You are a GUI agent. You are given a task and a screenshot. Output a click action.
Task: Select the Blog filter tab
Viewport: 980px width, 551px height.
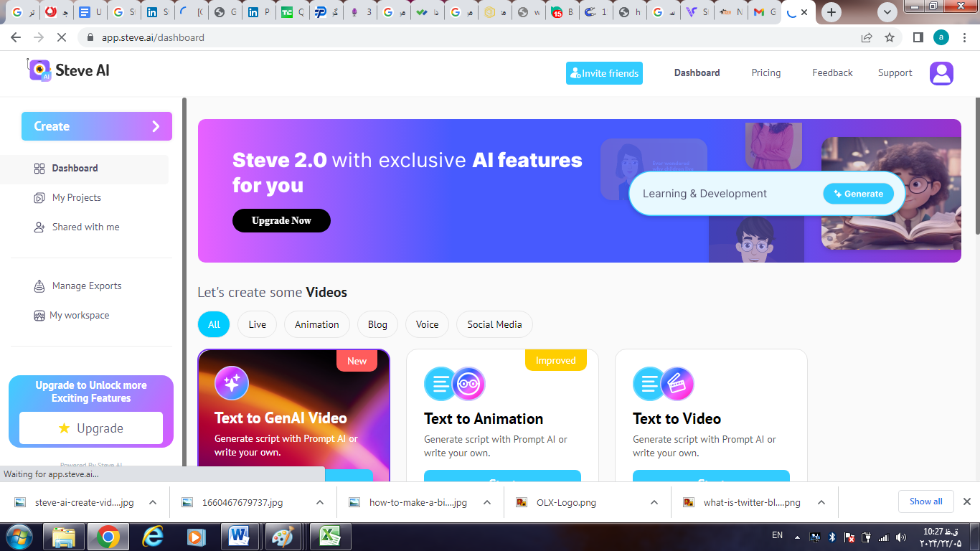(377, 324)
